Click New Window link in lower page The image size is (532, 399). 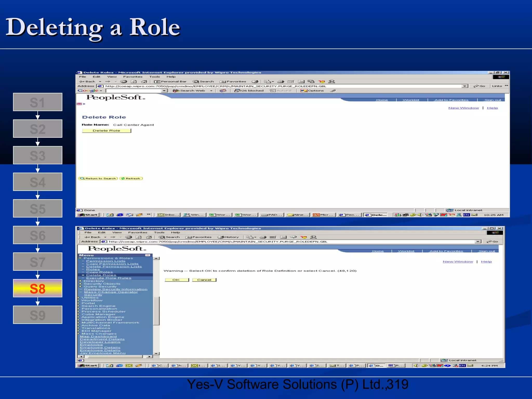458,262
